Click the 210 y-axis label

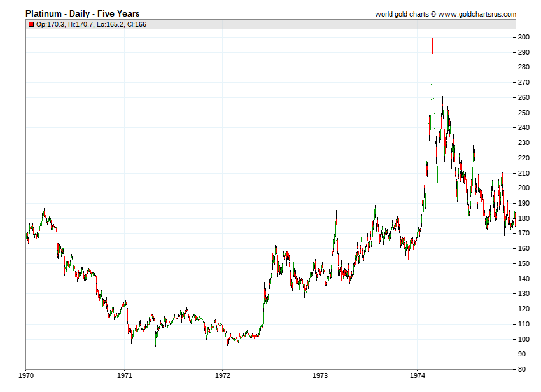tap(524, 173)
